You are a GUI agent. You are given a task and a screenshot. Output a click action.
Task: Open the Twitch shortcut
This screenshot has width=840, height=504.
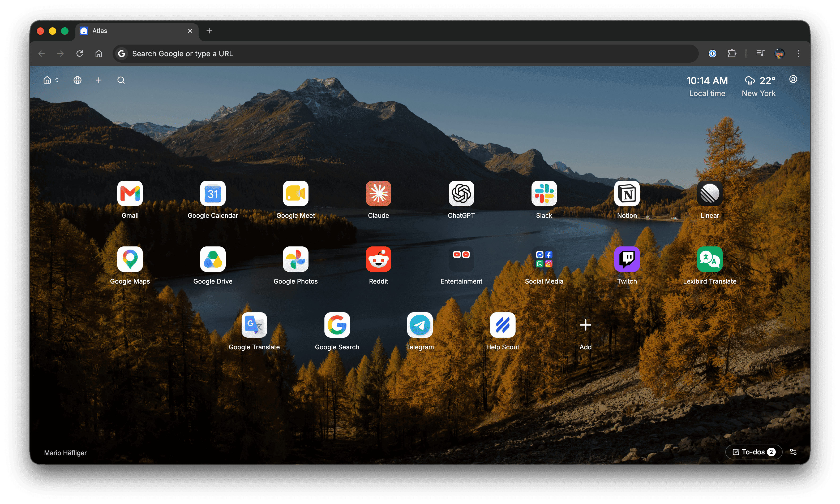(627, 259)
